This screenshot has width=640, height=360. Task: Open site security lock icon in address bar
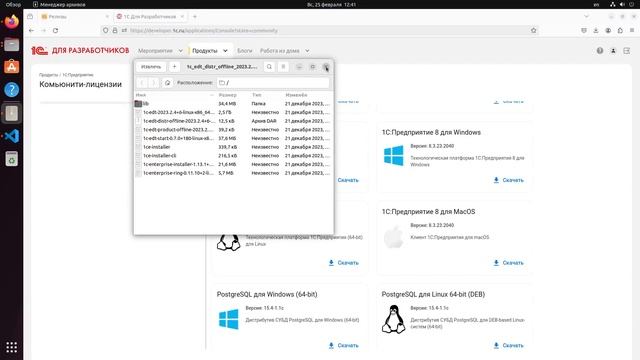[115, 31]
